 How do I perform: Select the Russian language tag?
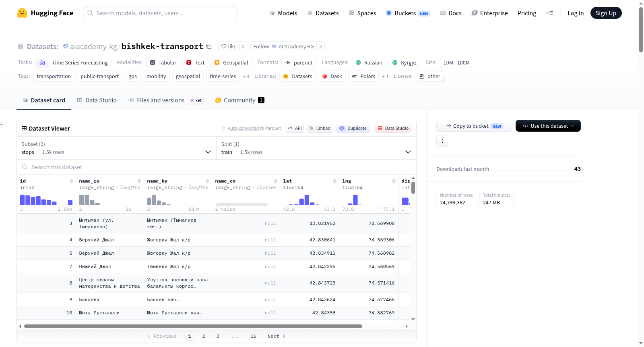click(x=369, y=62)
